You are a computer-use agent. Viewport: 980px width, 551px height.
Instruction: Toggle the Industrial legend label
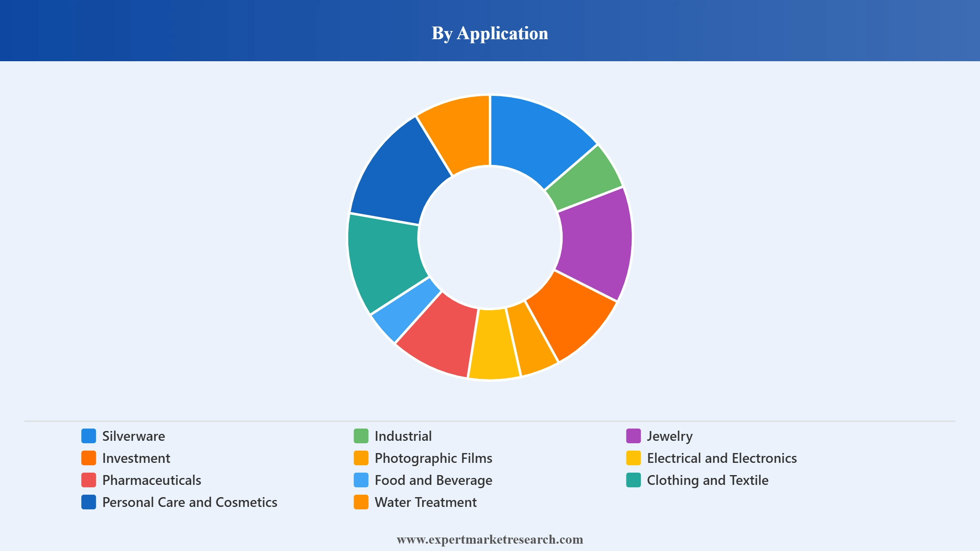click(x=403, y=436)
